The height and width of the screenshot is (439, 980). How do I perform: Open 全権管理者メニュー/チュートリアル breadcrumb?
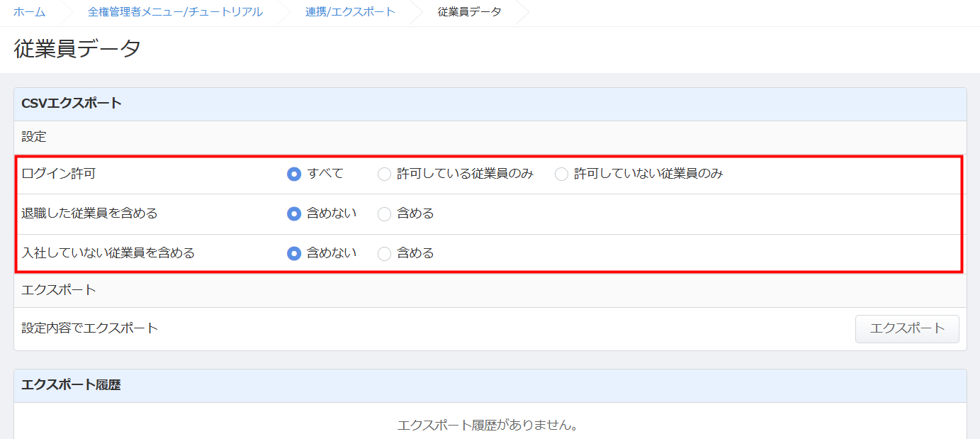[175, 12]
